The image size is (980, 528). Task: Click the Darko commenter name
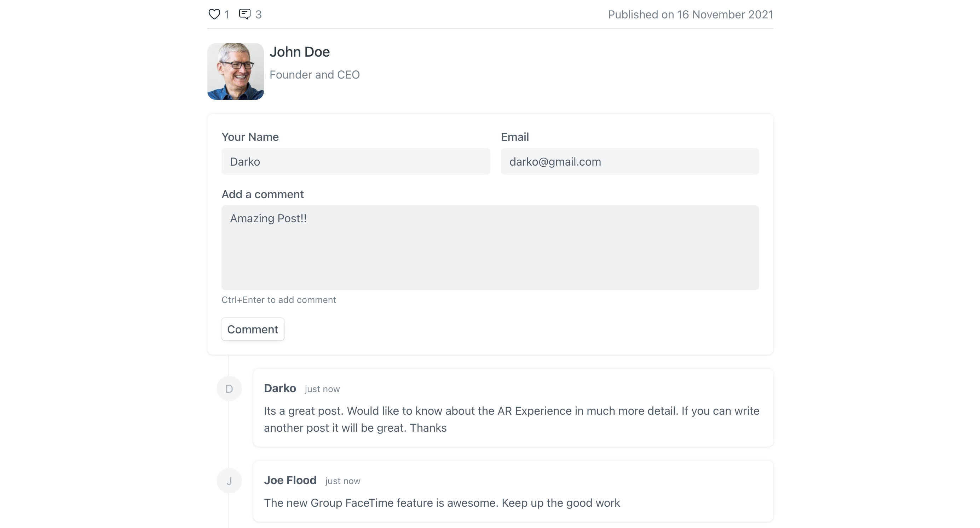click(x=280, y=388)
